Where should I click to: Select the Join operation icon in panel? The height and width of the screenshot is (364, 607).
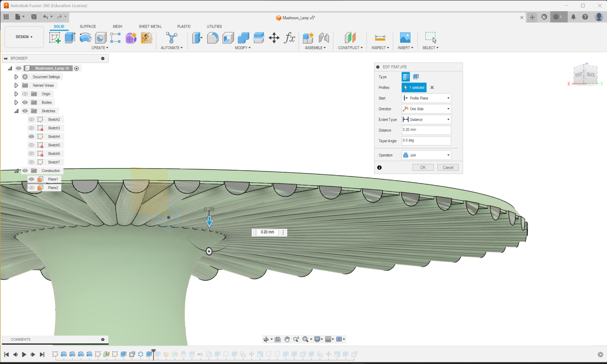click(405, 155)
